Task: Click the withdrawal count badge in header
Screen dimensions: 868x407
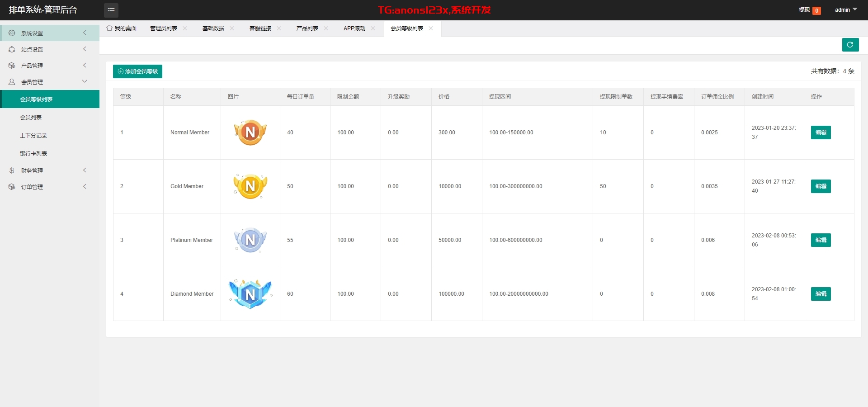Action: point(816,10)
